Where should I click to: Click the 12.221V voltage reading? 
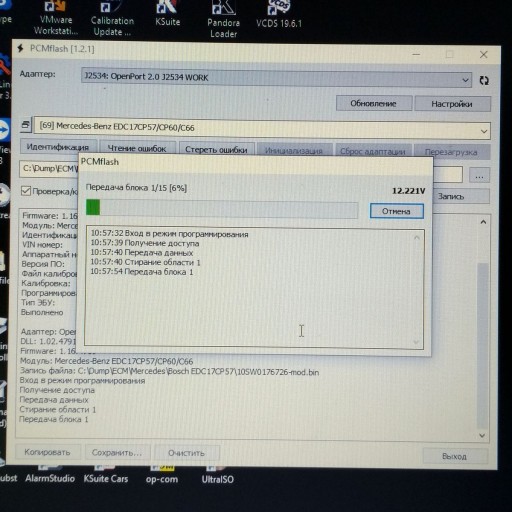pos(409,191)
